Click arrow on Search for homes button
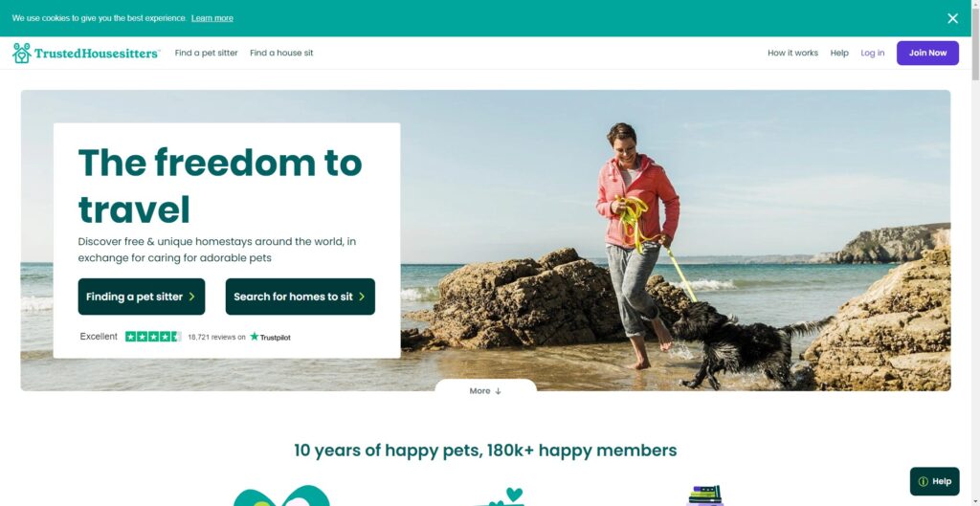Screen dimensions: 980x506 (x=362, y=297)
